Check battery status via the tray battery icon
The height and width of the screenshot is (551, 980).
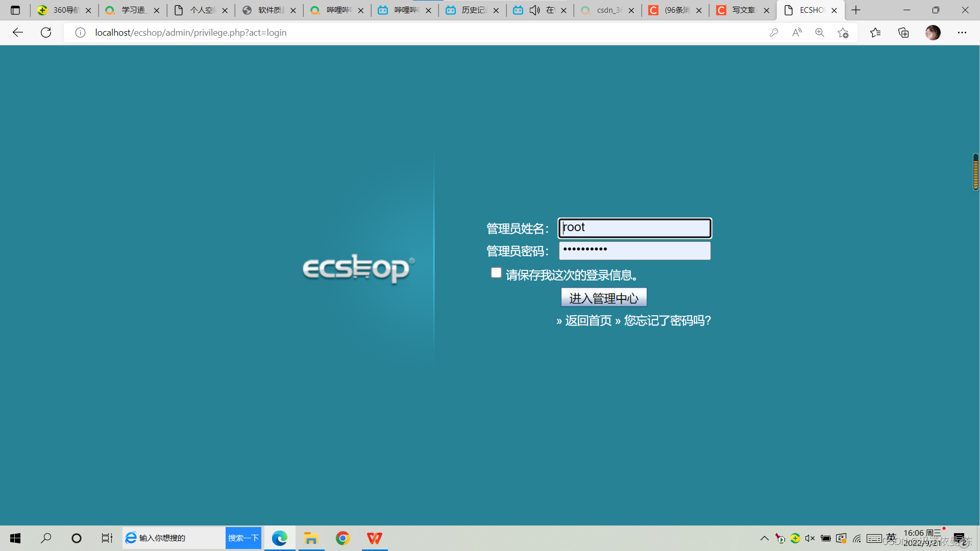[x=825, y=538]
